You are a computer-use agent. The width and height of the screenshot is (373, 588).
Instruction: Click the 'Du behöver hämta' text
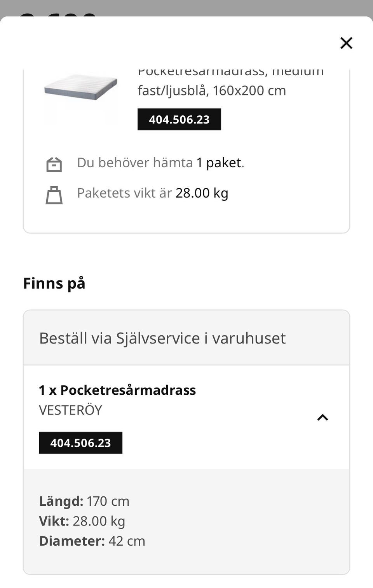134,163
